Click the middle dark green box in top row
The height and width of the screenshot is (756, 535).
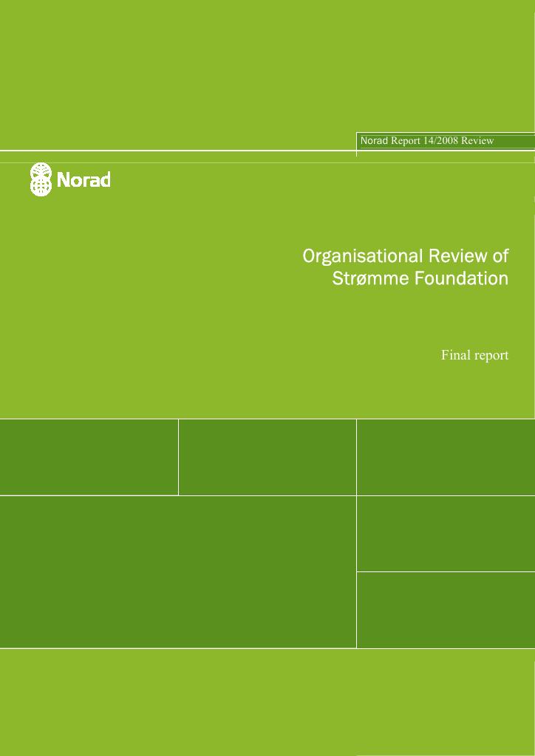267,457
